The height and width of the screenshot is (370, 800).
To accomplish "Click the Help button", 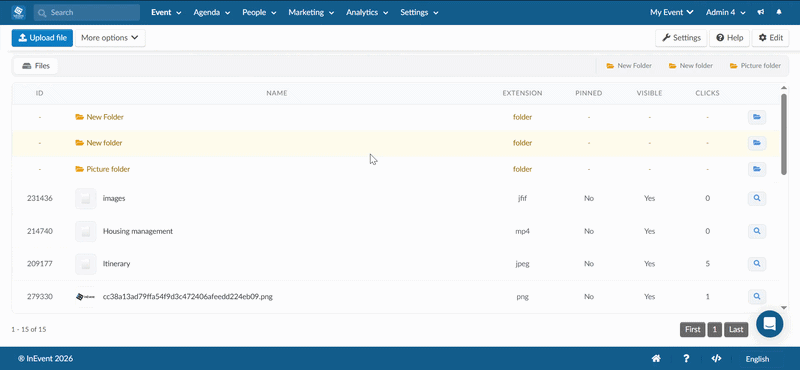I will pos(730,38).
